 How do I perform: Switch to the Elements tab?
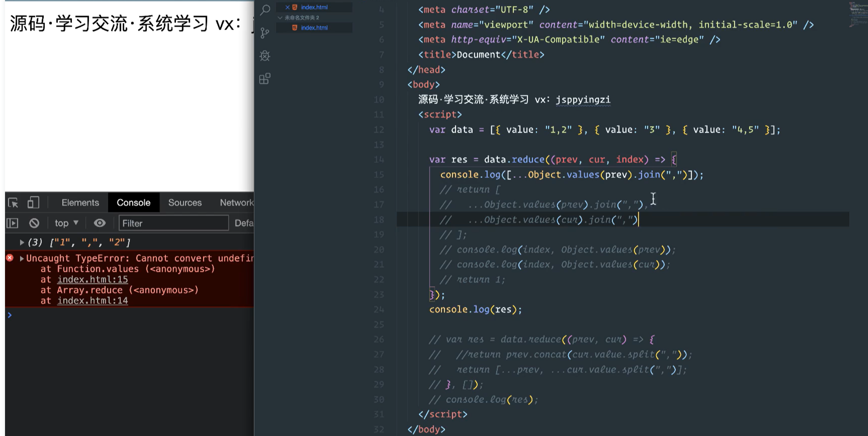(80, 203)
